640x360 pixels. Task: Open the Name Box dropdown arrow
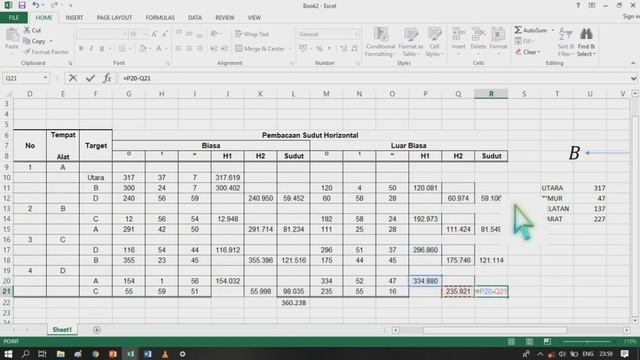(45, 78)
